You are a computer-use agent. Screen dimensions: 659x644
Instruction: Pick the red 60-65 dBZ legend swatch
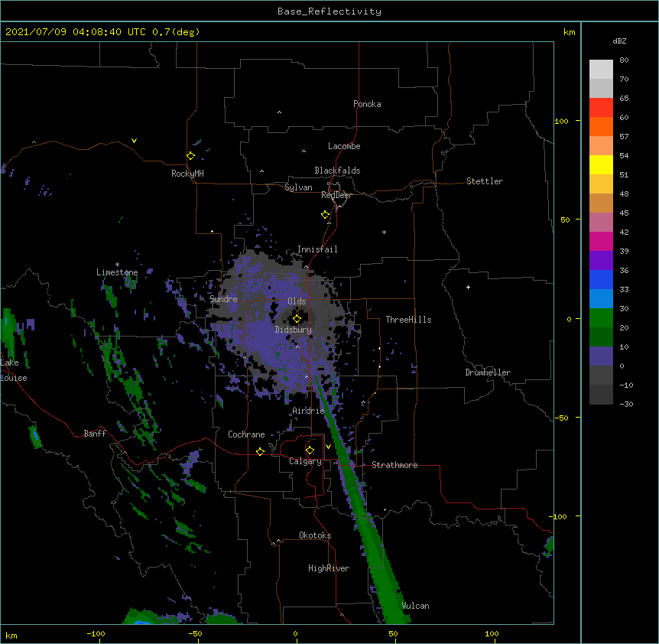pos(601,107)
